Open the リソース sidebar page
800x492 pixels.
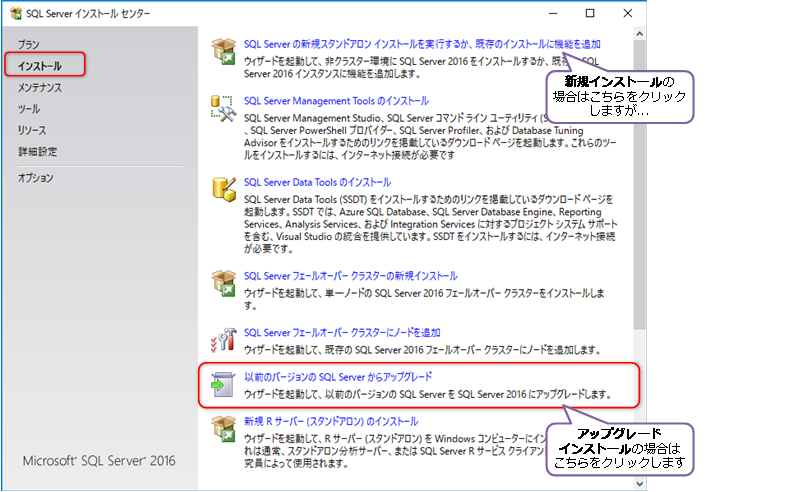coord(32,130)
